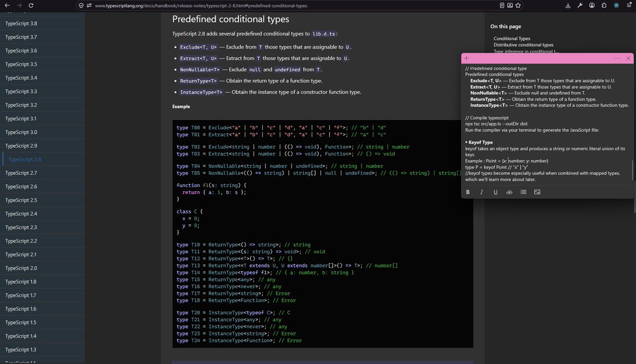Open site permissions icon in address bar

click(x=89, y=5)
